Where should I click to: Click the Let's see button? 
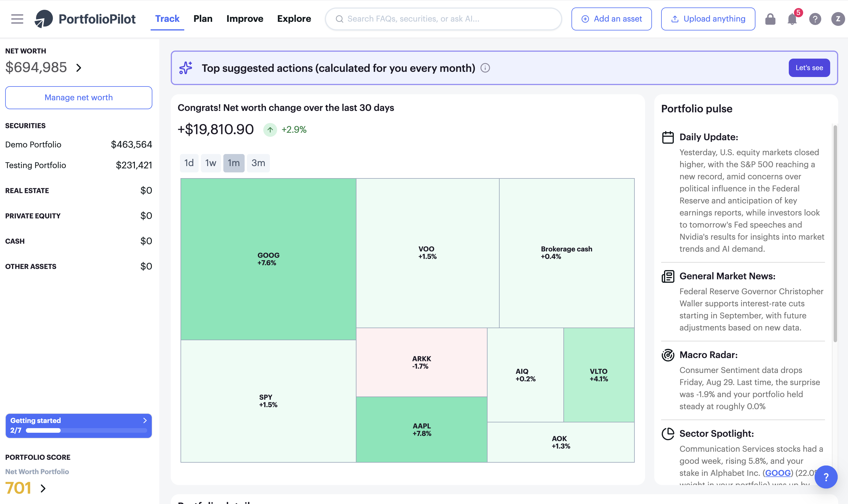tap(809, 68)
